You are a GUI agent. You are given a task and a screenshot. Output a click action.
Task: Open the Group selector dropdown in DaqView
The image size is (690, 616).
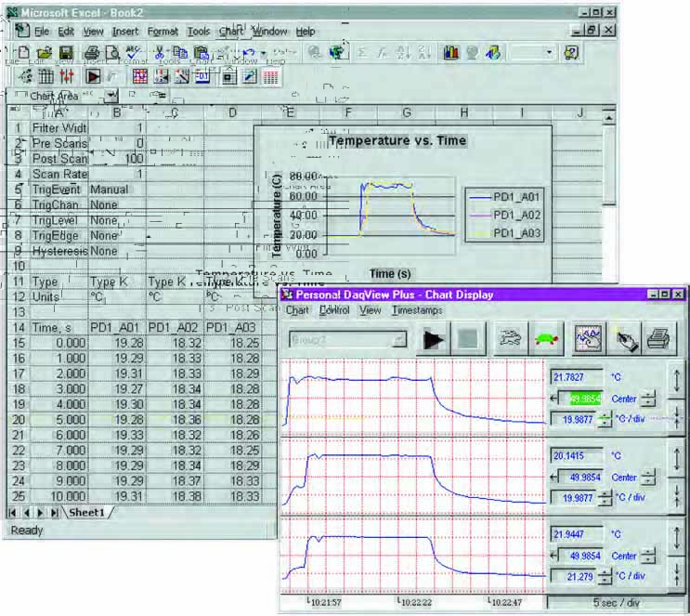[399, 339]
